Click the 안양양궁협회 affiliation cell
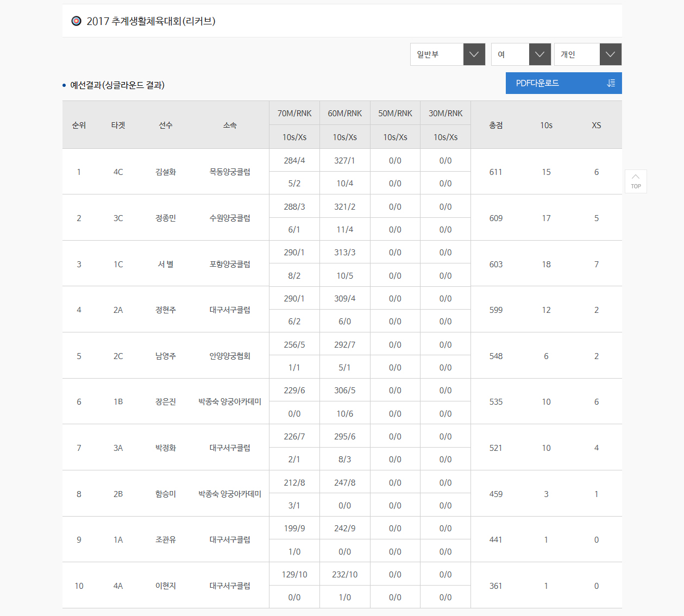This screenshot has width=684, height=616. pos(230,356)
